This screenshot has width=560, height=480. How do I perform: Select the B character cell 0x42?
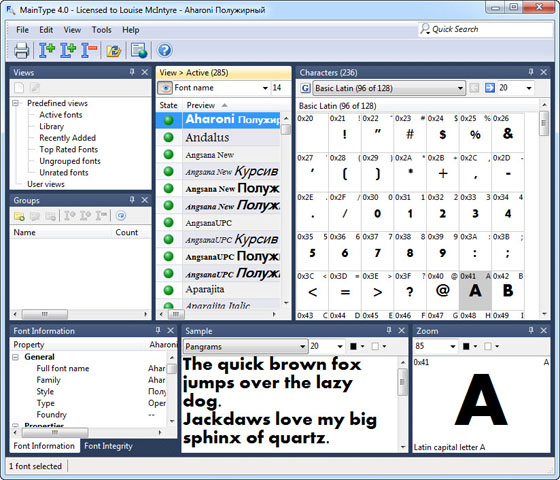(508, 290)
